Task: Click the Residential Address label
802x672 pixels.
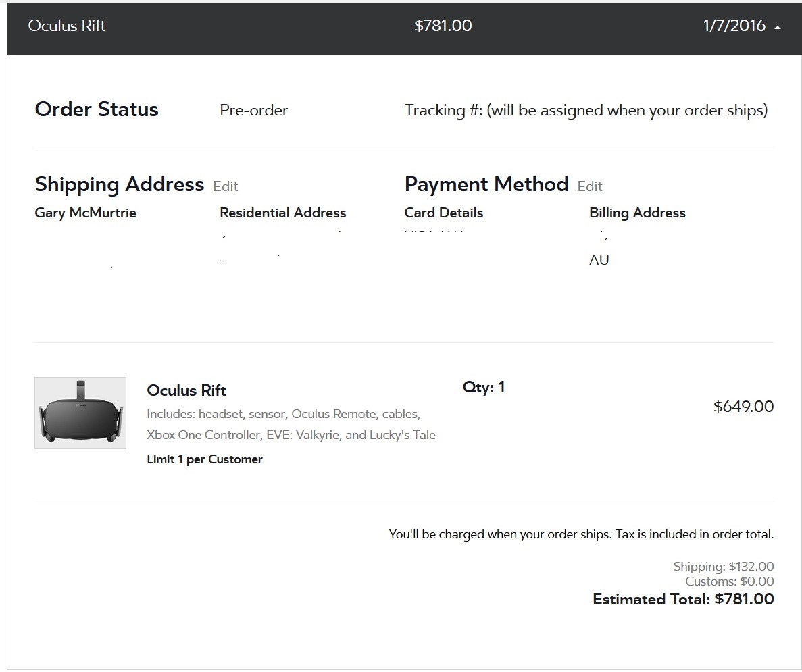Action: click(x=282, y=213)
